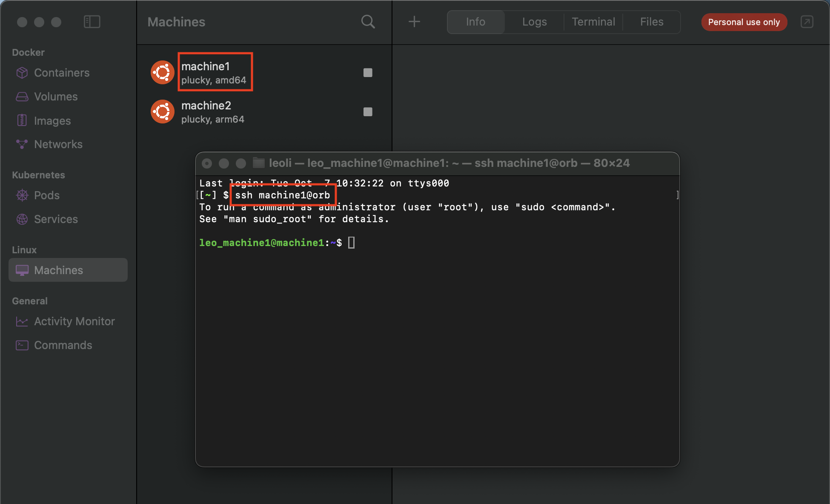
Task: Open the pop-out window arrow icon
Action: pyautogui.click(x=807, y=22)
